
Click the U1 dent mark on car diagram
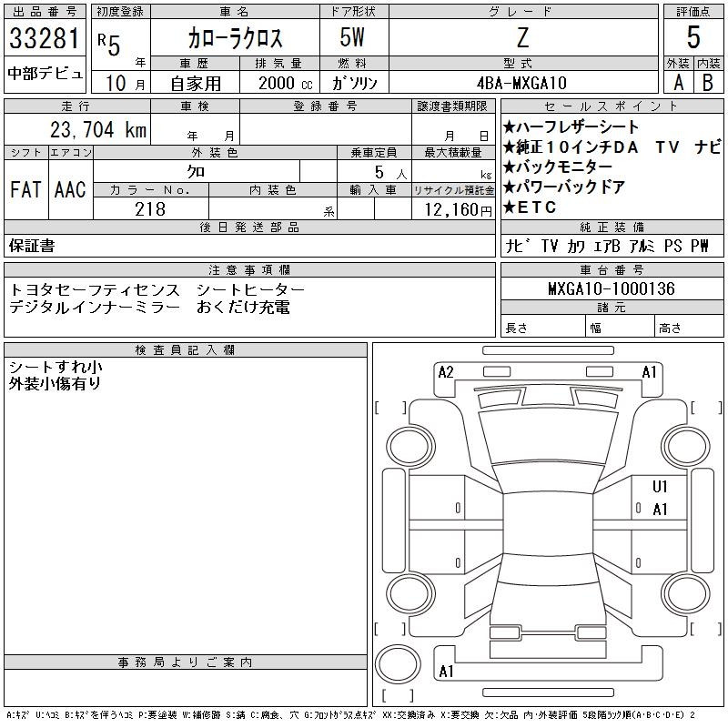coord(661,487)
